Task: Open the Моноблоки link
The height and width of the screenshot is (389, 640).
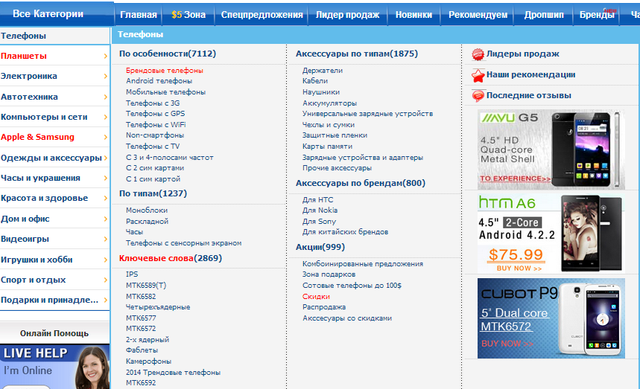Action: coord(147,211)
